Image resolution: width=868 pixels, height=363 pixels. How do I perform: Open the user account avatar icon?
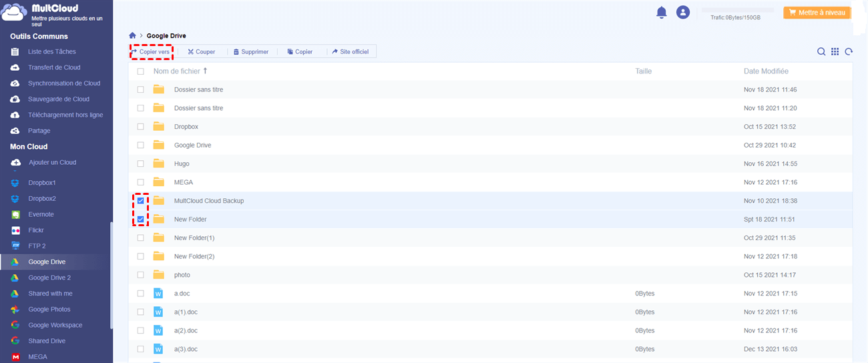point(682,12)
